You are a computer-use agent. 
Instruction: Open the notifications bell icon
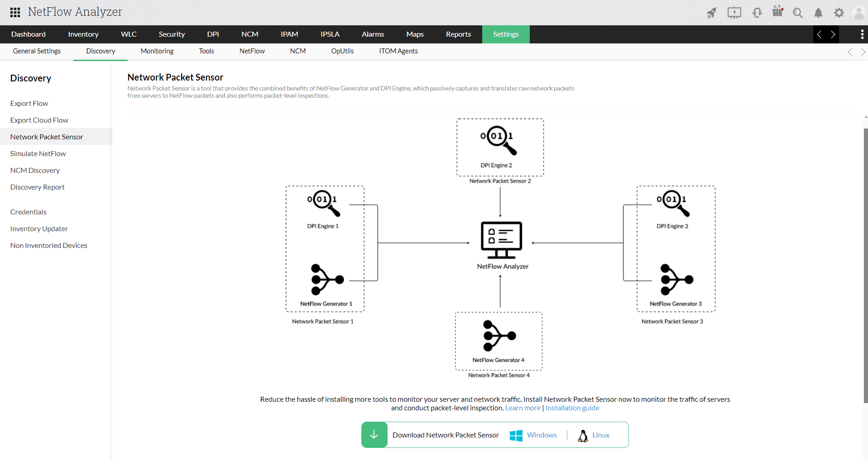pyautogui.click(x=819, y=13)
